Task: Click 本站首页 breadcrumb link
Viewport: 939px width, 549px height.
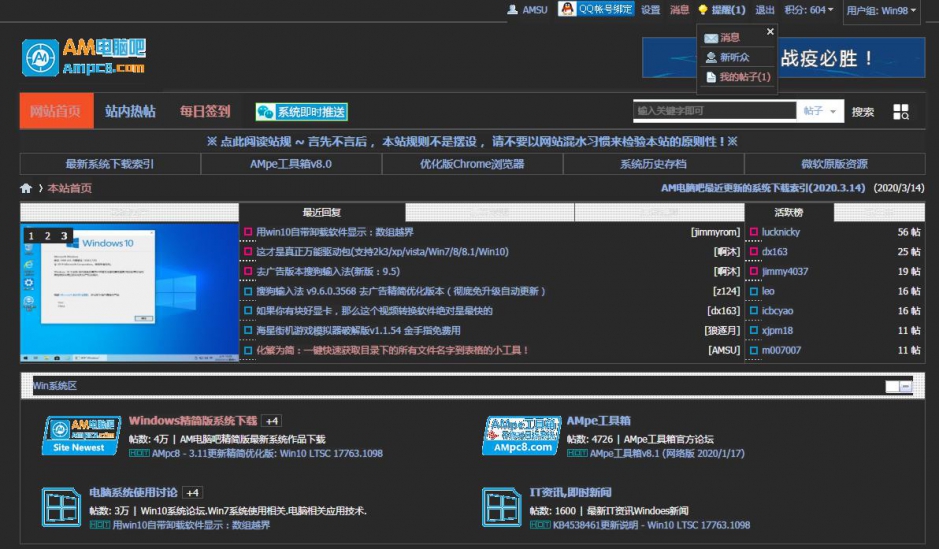Action: click(69, 188)
